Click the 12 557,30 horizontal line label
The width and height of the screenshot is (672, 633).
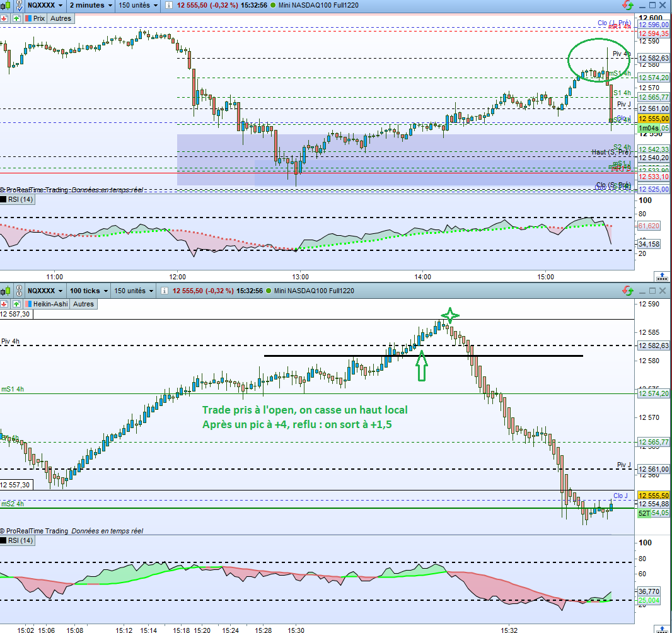[16, 485]
